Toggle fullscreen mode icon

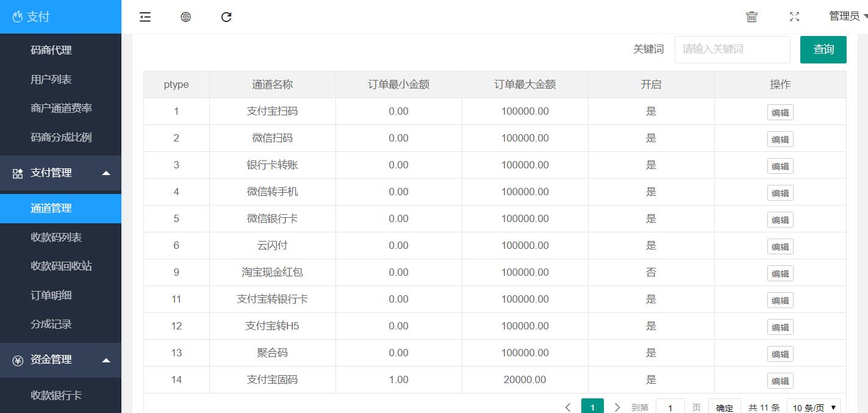tap(794, 17)
